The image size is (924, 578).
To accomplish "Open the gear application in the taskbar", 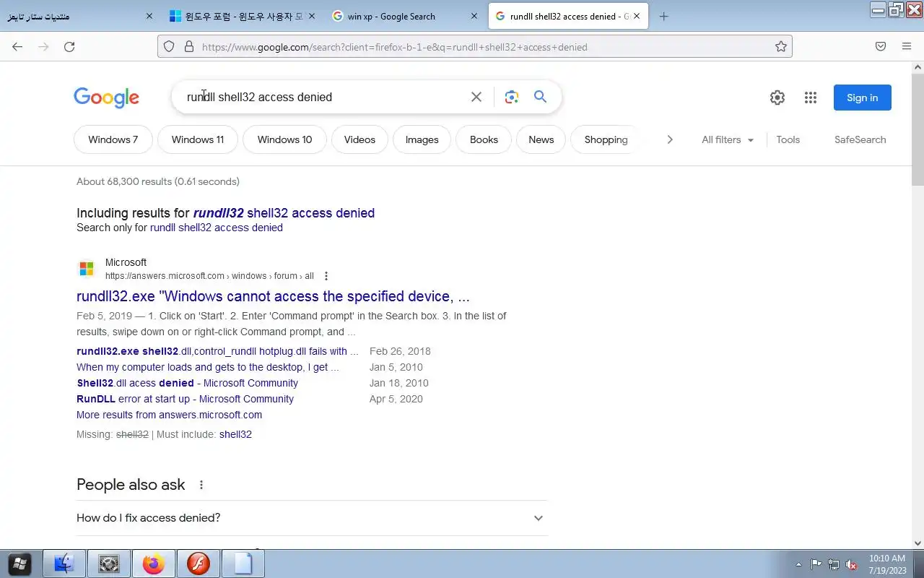I will (109, 564).
